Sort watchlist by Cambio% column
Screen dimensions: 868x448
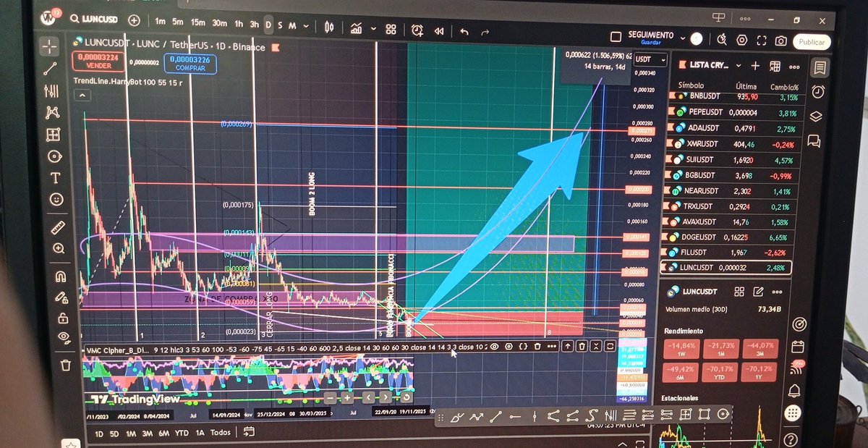[783, 86]
